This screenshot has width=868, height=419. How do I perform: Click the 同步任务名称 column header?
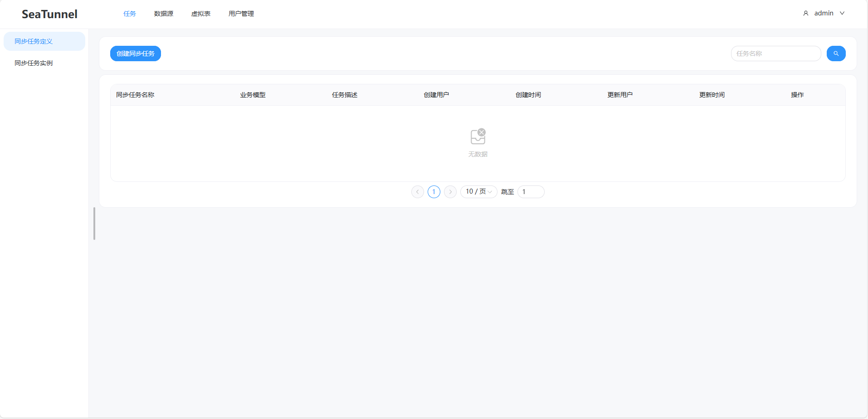point(135,95)
